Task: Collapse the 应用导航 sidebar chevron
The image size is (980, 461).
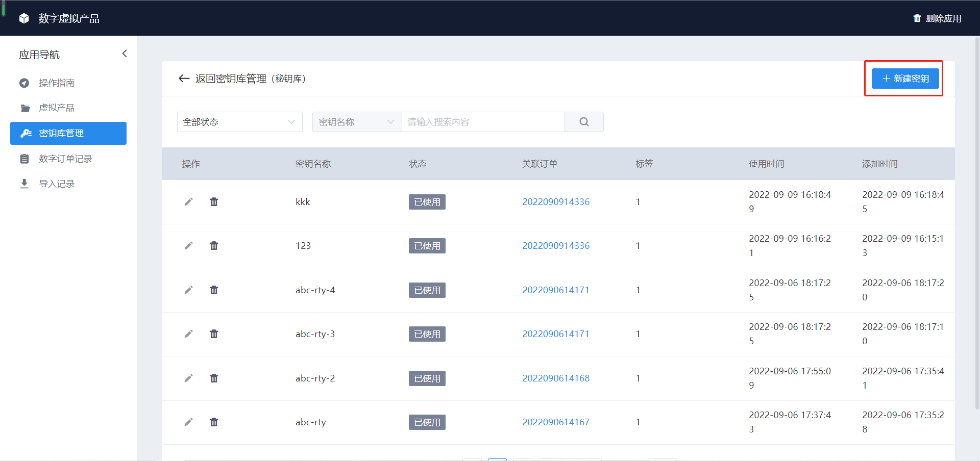Action: click(125, 54)
